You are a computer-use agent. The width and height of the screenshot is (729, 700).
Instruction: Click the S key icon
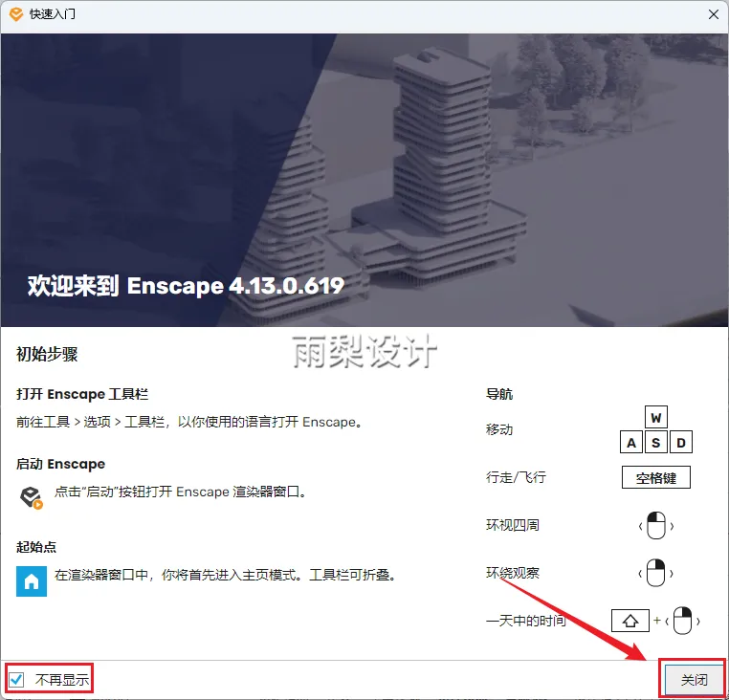click(x=656, y=442)
